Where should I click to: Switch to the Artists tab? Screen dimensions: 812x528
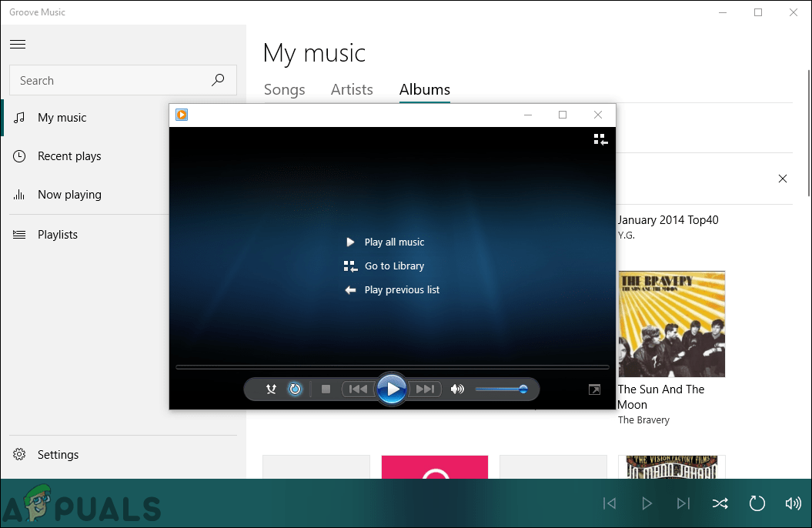point(352,89)
